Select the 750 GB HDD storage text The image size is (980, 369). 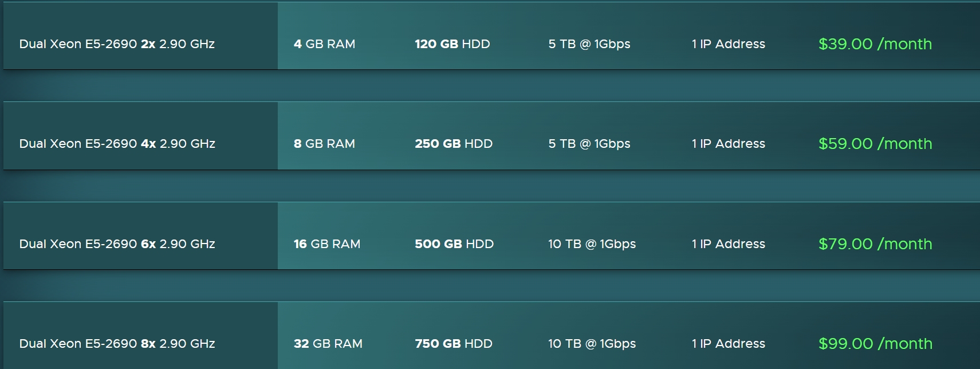pos(453,344)
